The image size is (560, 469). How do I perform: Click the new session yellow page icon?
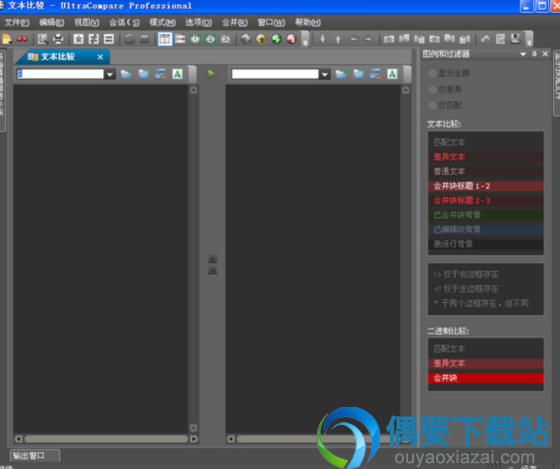[x=7, y=39]
